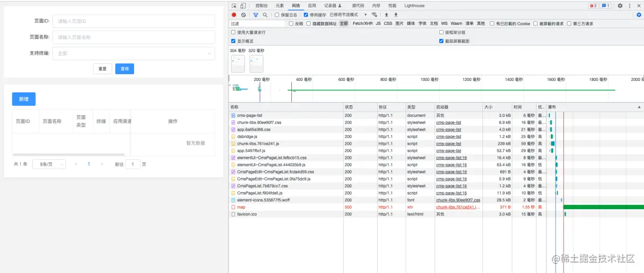Click the 重置 reset button
Viewport: 644px width, 273px height.
pyautogui.click(x=102, y=69)
